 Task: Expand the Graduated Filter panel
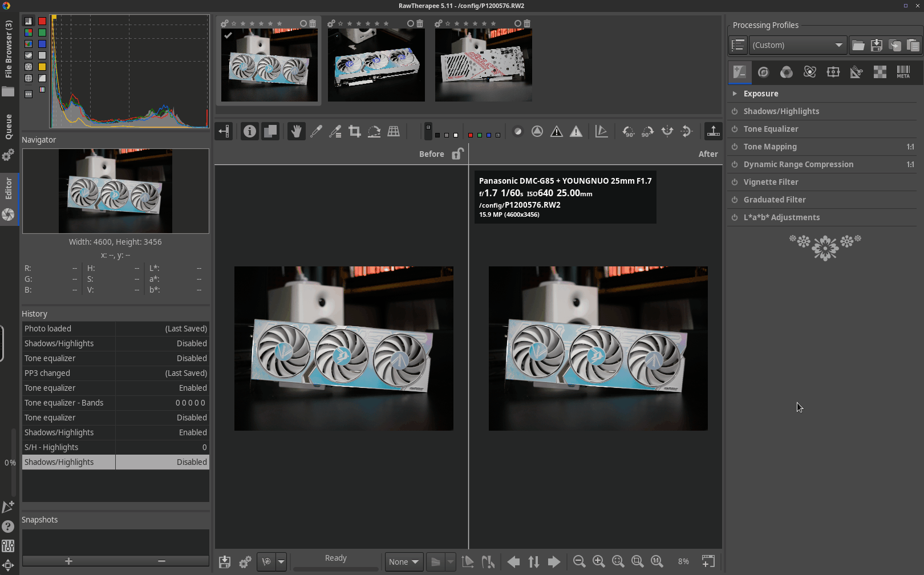click(775, 200)
